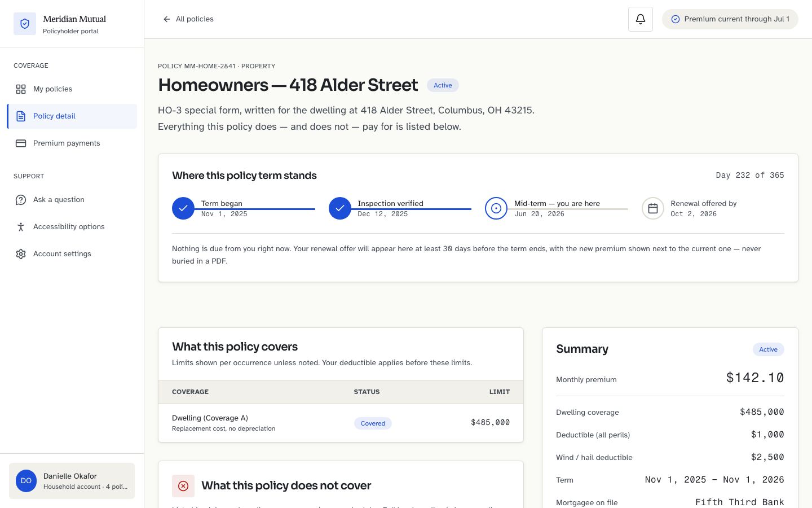Viewport: 812px width, 508px height.
Task: Click the Deductible (all perils) $1,000 value
Action: tap(767, 435)
